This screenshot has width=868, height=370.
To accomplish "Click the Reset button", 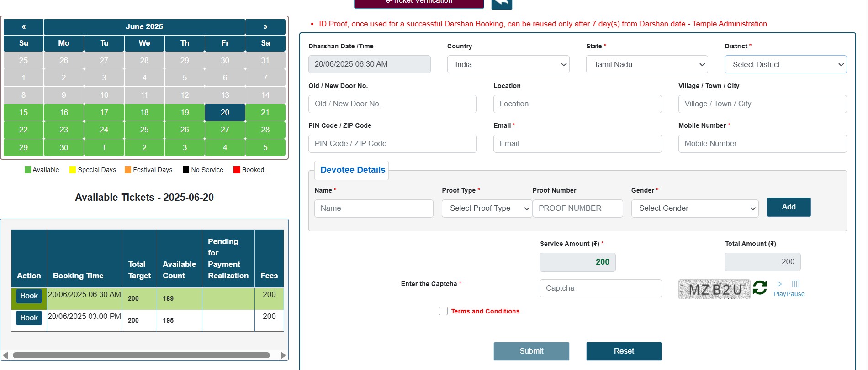I will [624, 351].
